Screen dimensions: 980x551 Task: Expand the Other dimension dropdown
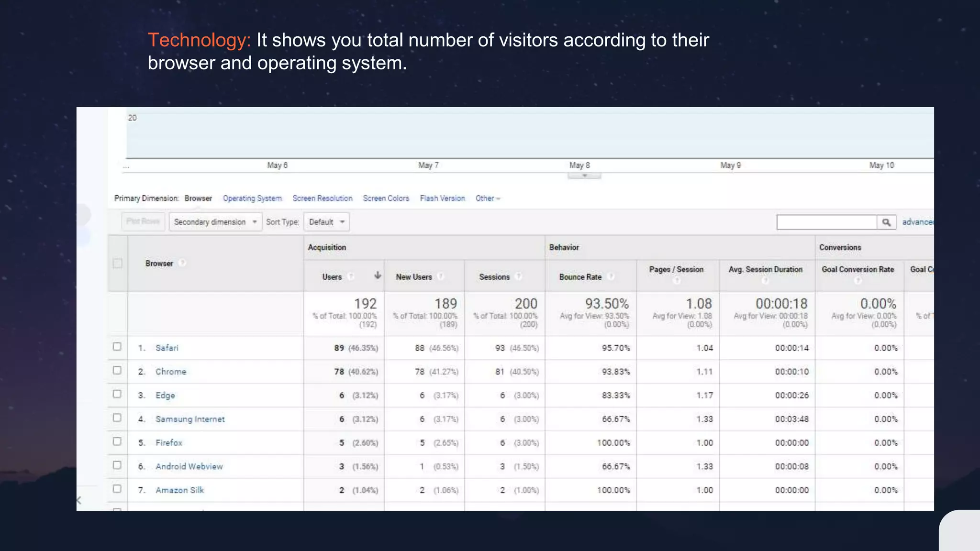point(488,198)
